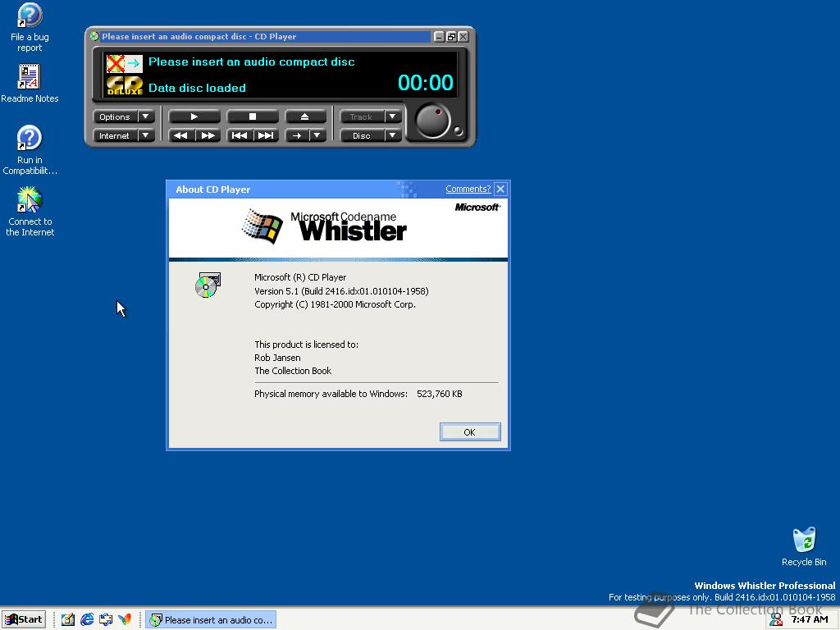Viewport: 840px width, 630px height.
Task: Rewind with the double-left-arrow button
Action: (181, 135)
